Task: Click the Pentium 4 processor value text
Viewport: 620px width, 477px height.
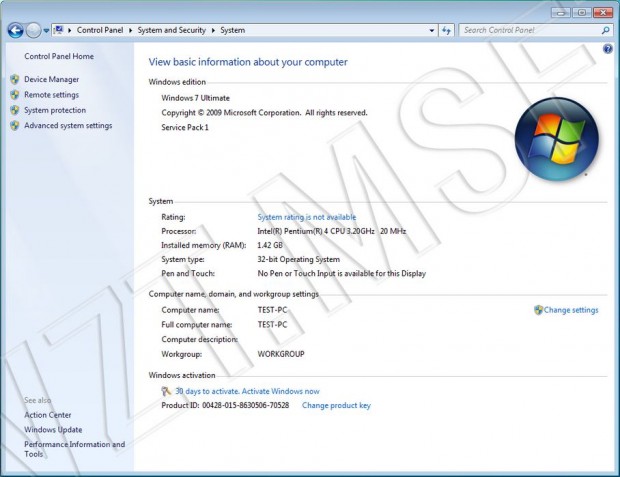Action: [x=332, y=231]
